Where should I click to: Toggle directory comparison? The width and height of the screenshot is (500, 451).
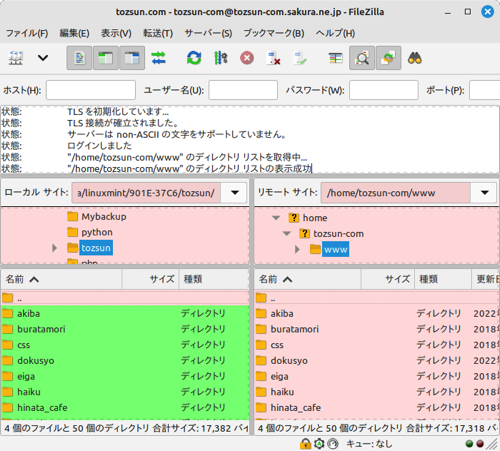tap(362, 58)
